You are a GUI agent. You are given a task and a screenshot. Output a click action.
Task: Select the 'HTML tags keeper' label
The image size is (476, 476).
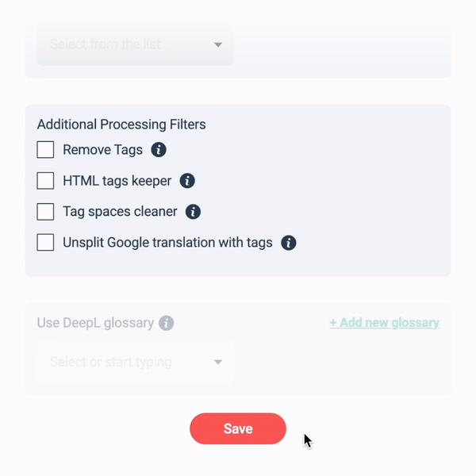point(117,181)
